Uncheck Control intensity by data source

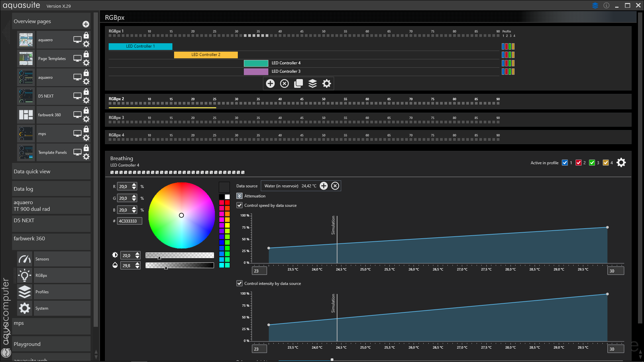coord(239,284)
